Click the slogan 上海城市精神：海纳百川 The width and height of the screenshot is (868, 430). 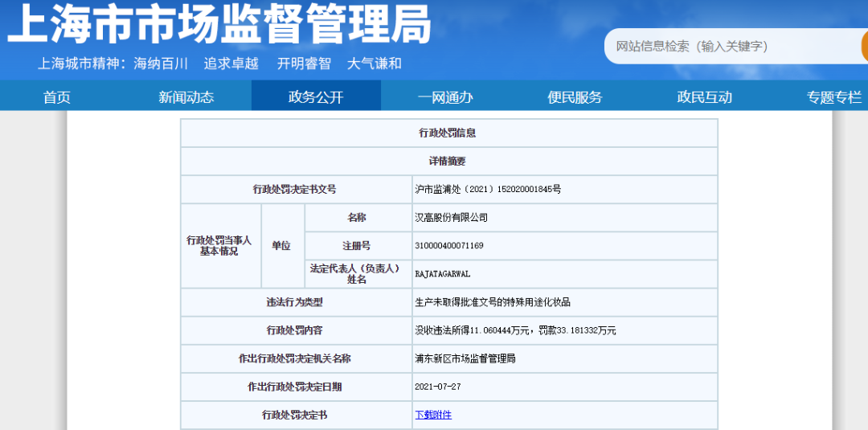[113, 63]
